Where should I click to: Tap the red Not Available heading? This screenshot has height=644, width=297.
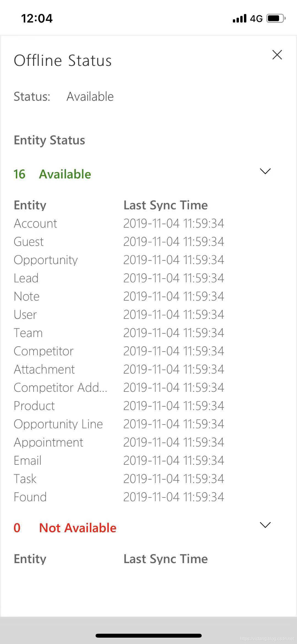(x=78, y=528)
